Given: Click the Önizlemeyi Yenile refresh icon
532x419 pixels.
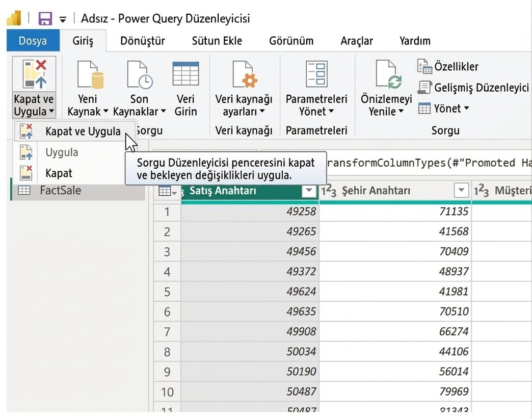Looking at the screenshot, I should point(389,74).
